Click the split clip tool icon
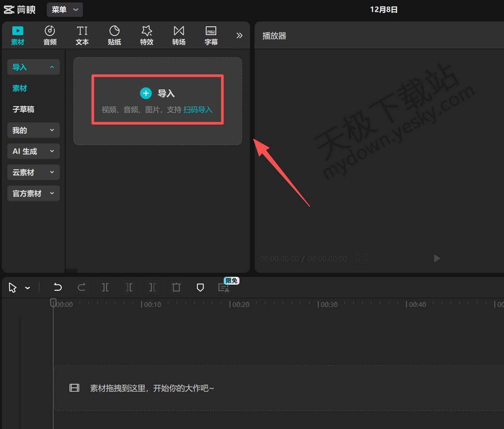Image resolution: width=504 pixels, height=429 pixels. pos(105,287)
